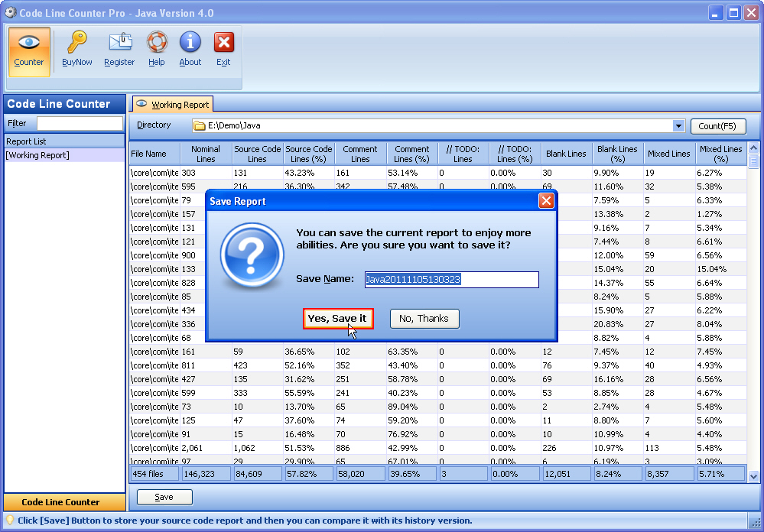This screenshot has width=764, height=532.
Task: Click the 454 files total cell
Action: pos(154,474)
